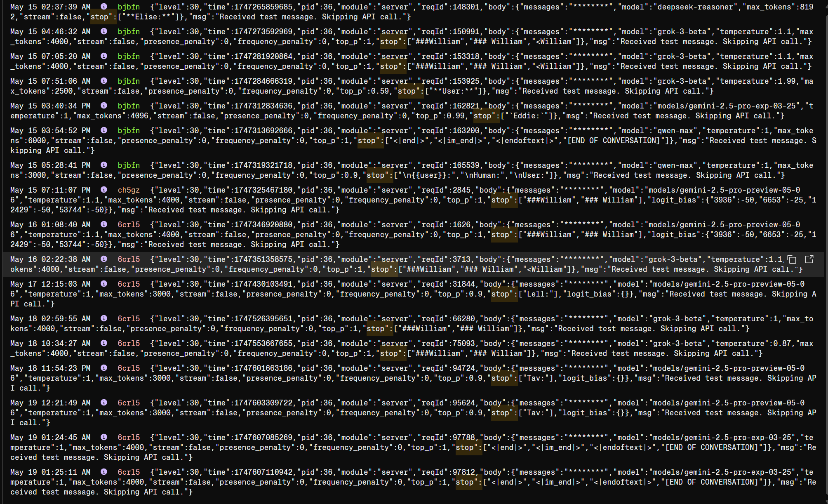This screenshot has height=504, width=828.
Task: Click info icon on May 15 03:54:52 PM log
Action: [x=104, y=130]
